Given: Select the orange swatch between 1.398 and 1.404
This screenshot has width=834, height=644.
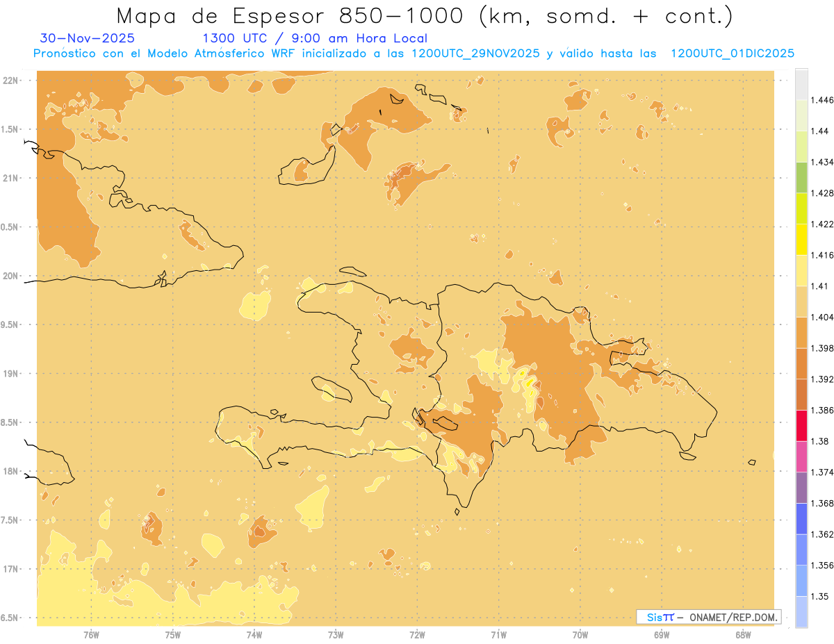Looking at the screenshot, I should 801,332.
